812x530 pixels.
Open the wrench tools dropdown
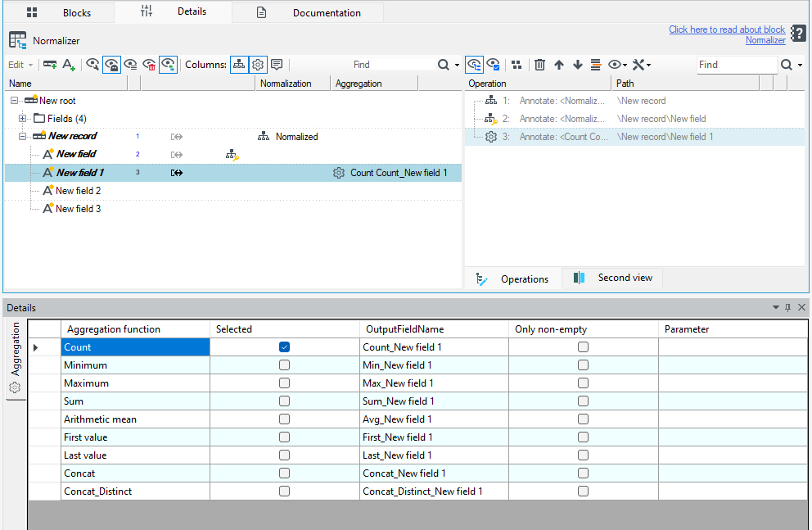[641, 64]
